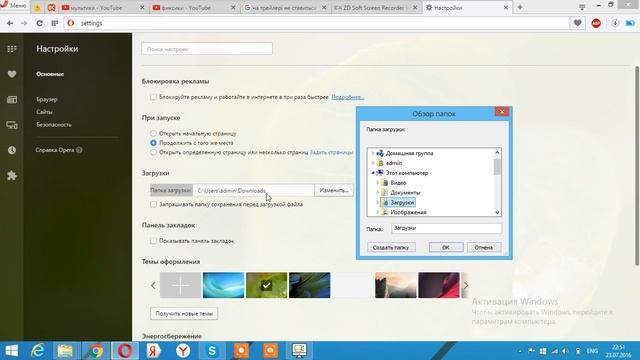640x360 pixels.
Task: Choose the blue wave theme thumbnail
Action: coord(223,285)
